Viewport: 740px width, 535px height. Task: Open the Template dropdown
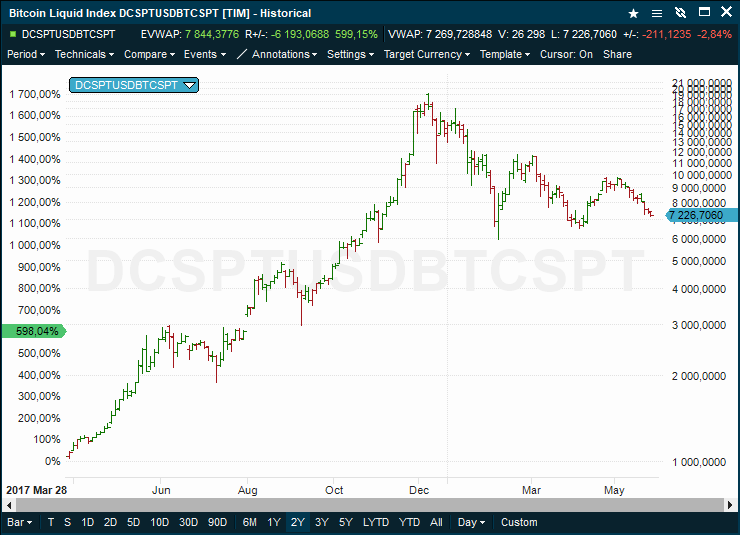pyautogui.click(x=505, y=54)
